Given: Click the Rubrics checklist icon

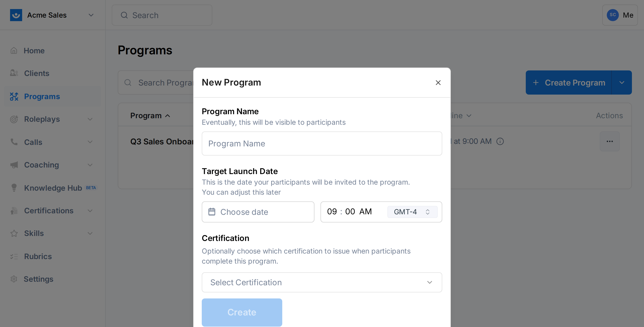Looking at the screenshot, I should coord(14,256).
